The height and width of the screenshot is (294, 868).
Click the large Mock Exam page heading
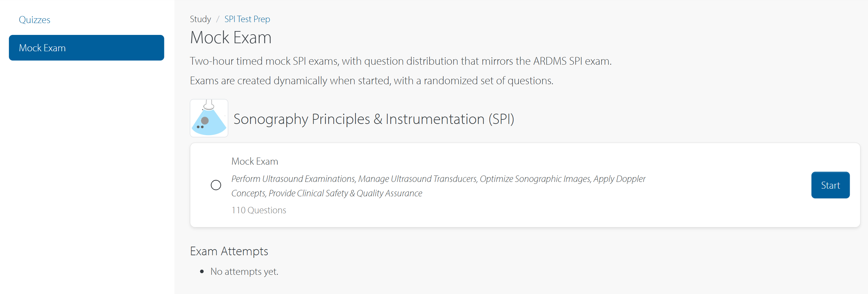(231, 37)
